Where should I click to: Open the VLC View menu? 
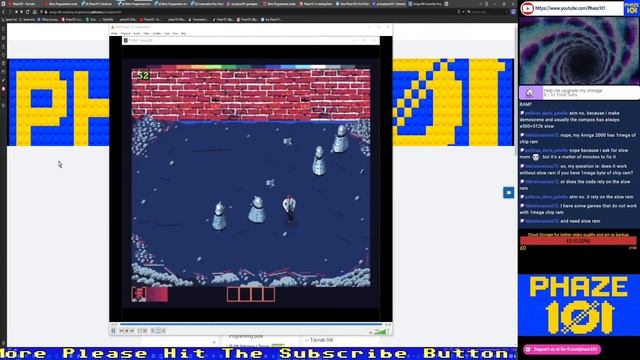[x=175, y=33]
